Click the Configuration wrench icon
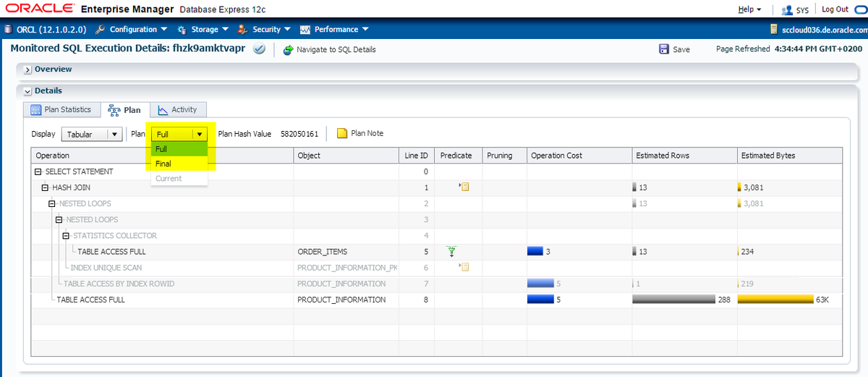Screen dimensions: 868x377 coord(101,30)
